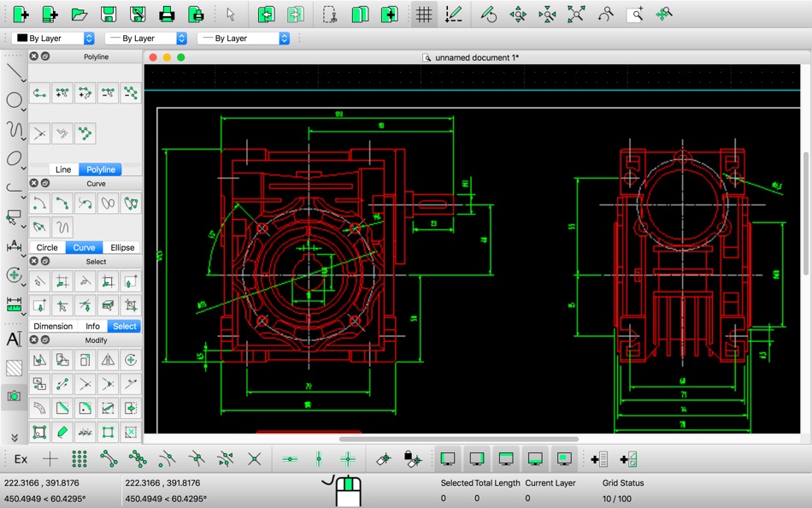Open a file with folder icon
The width and height of the screenshot is (812, 508).
[x=79, y=14]
